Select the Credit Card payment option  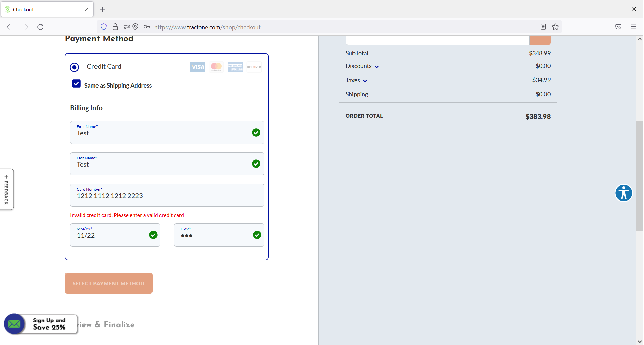tap(74, 67)
